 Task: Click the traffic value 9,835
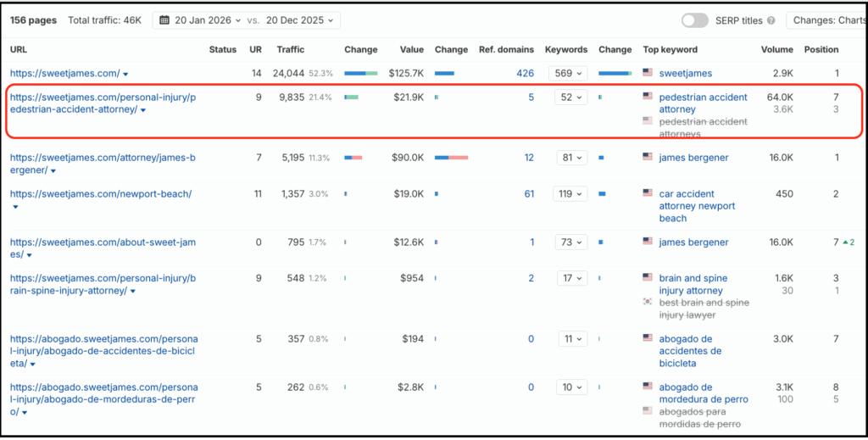292,97
